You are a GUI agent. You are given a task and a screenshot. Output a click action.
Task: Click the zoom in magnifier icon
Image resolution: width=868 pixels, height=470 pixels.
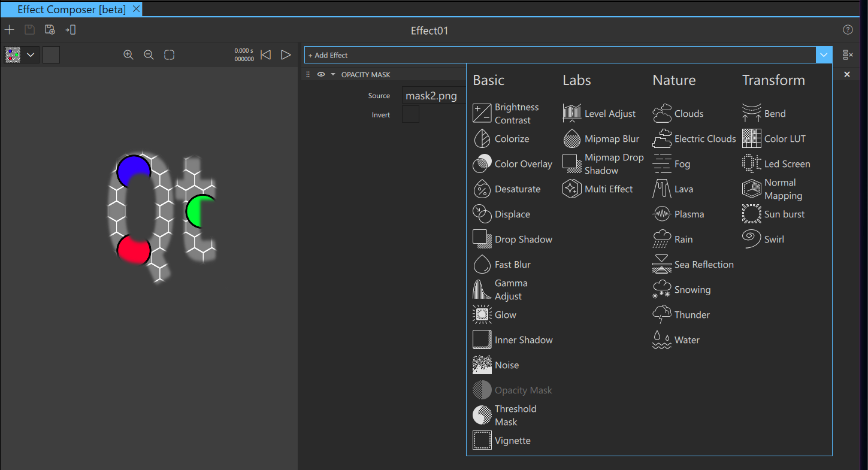128,54
